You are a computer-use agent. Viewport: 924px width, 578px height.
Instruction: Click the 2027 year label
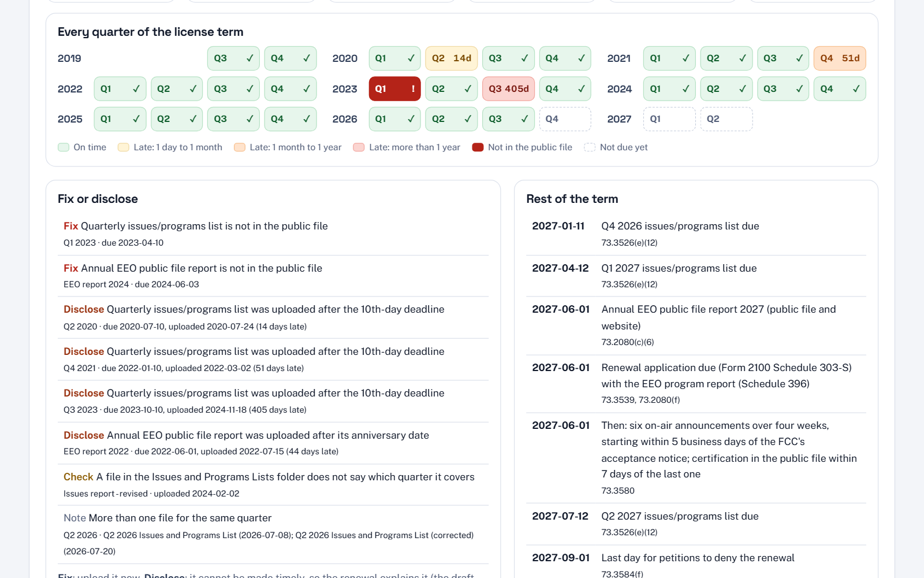point(619,119)
